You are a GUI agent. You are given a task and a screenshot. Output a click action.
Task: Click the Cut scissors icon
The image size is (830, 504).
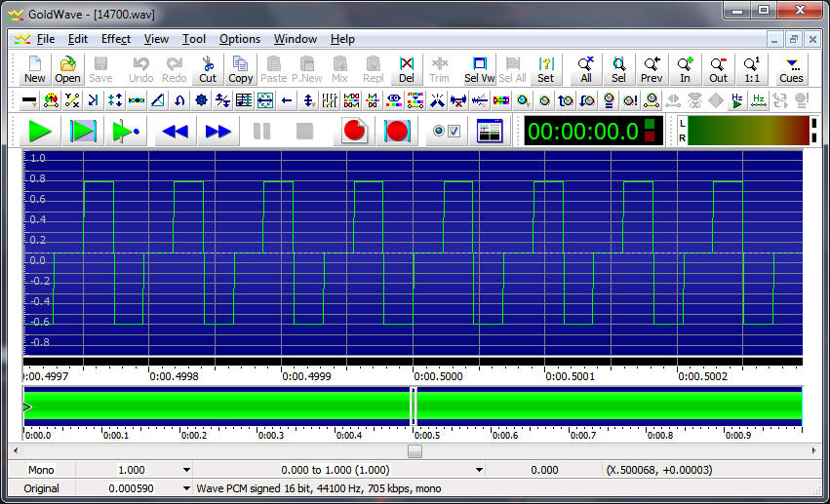pos(208,68)
